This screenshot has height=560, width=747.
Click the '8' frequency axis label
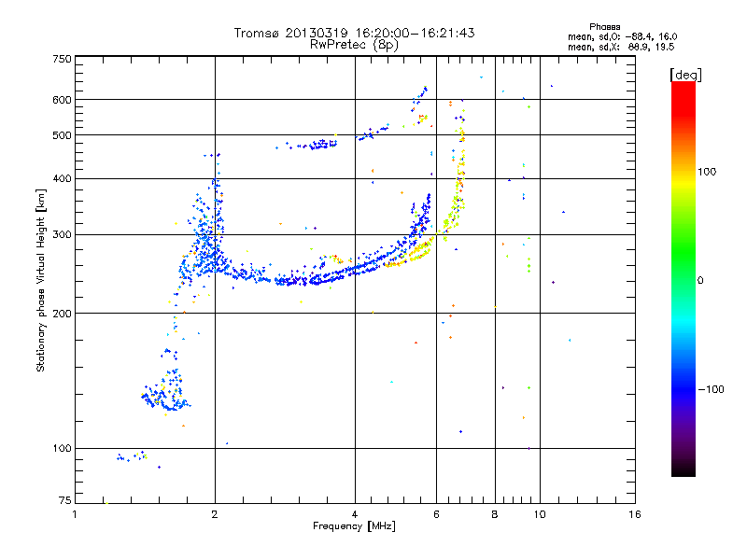495,514
